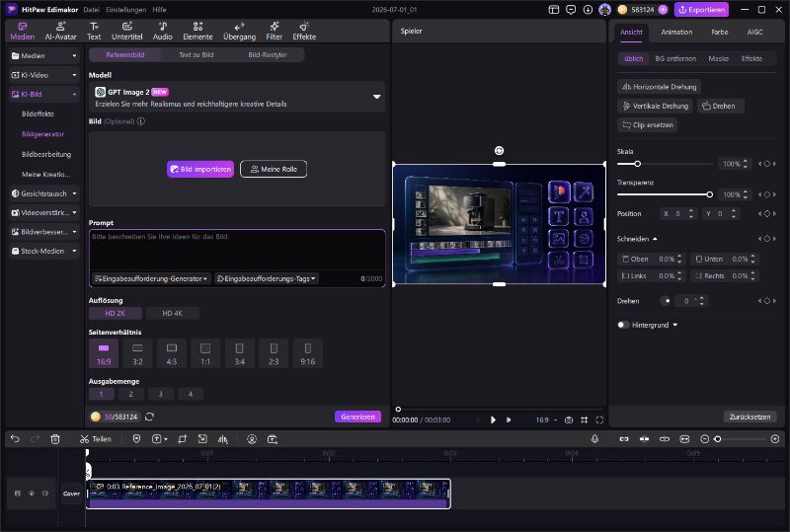
Task: Select the HD 4K resolution option
Action: (172, 313)
